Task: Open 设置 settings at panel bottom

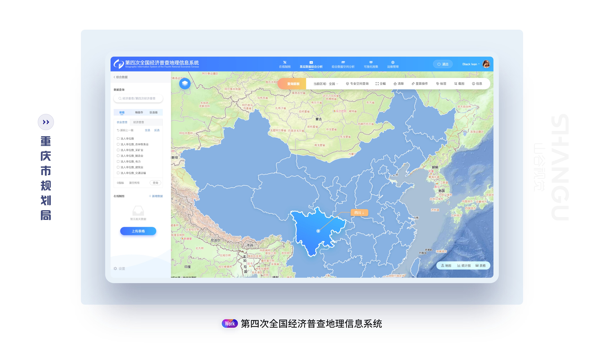Action: (119, 269)
